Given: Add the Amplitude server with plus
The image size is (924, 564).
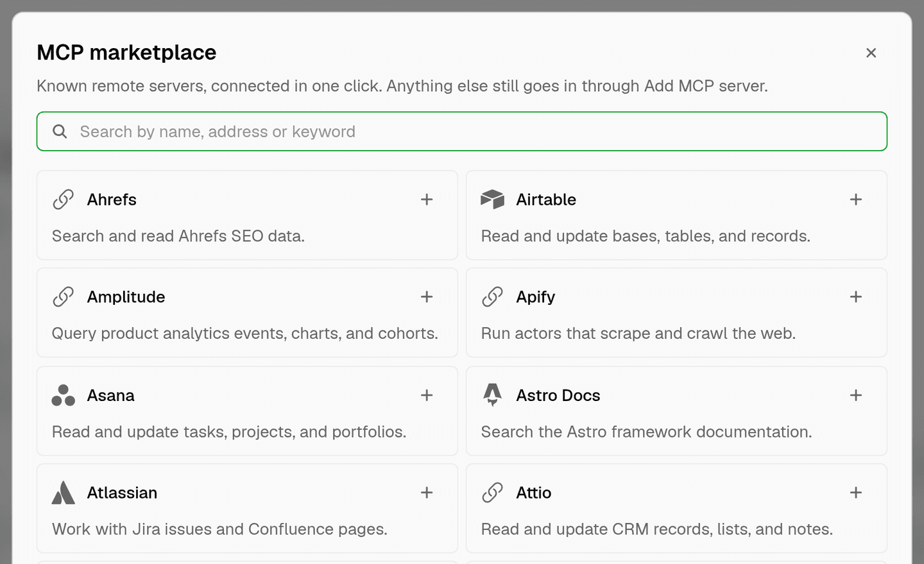Looking at the screenshot, I should pos(427,297).
